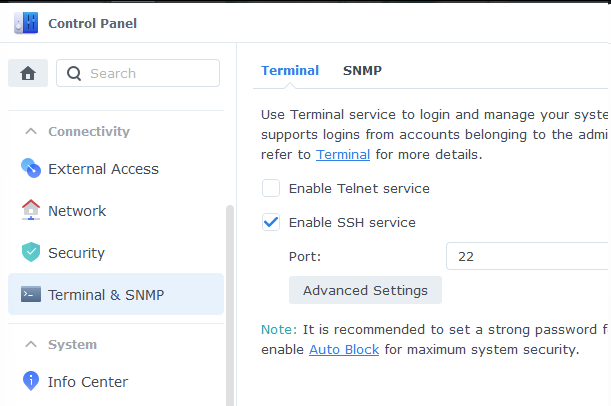This screenshot has width=611, height=406.
Task: Collapse the Connectivity section chevron
Action: coord(30,131)
